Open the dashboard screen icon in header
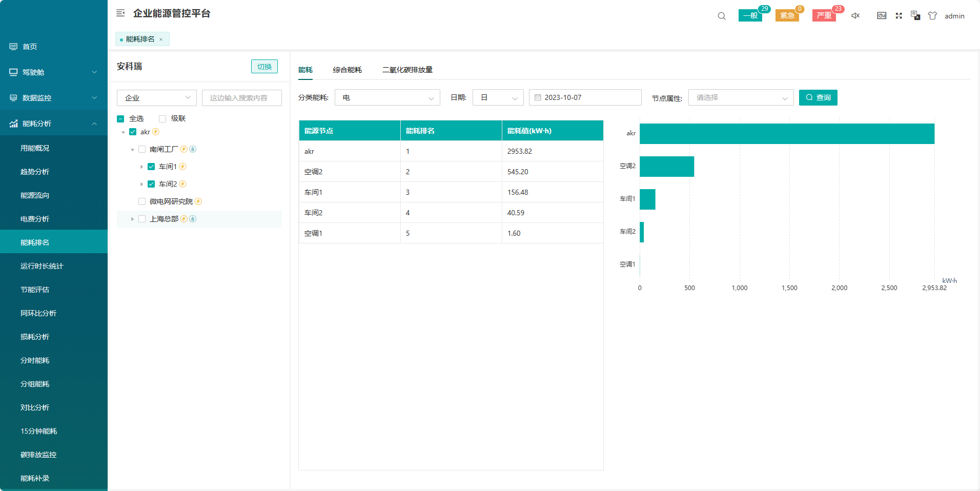 [882, 16]
